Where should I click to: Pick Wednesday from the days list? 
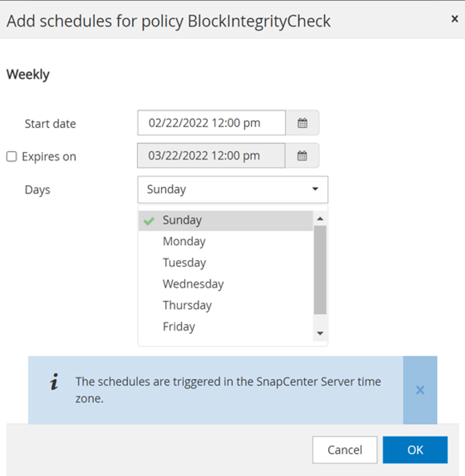tap(193, 284)
